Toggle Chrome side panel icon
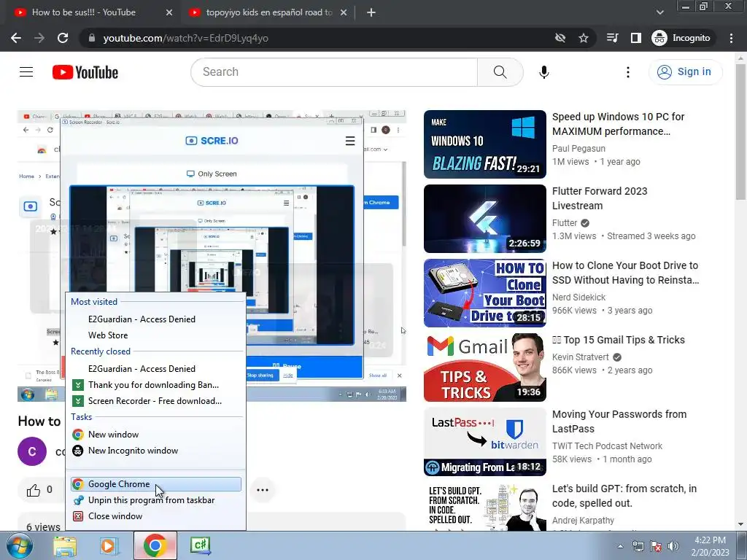747x560 pixels. click(635, 38)
